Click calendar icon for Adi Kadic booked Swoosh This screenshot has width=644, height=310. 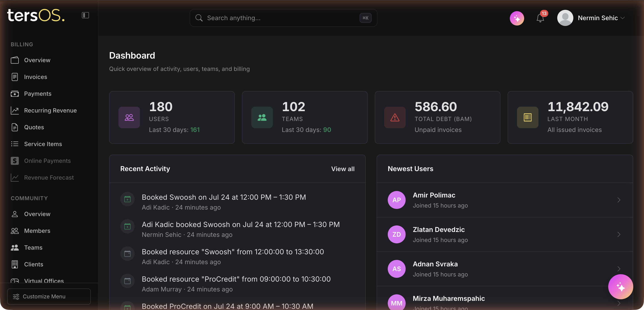127,227
